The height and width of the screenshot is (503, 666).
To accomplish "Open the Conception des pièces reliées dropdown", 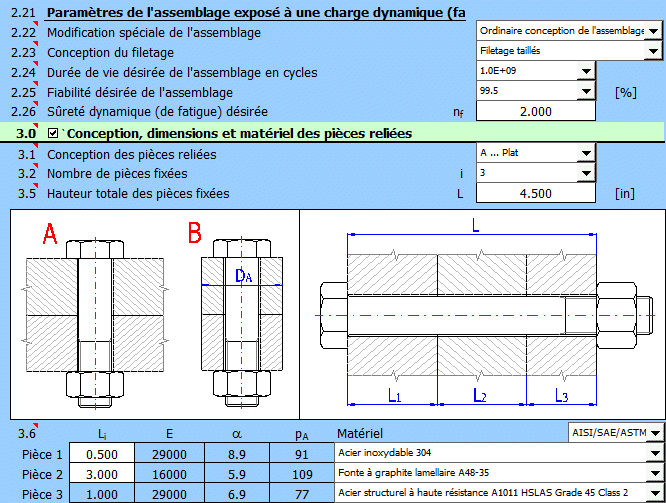I will 587,153.
